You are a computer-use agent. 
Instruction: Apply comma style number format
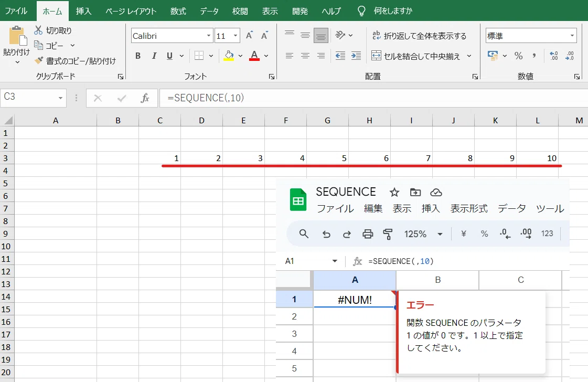click(x=534, y=56)
